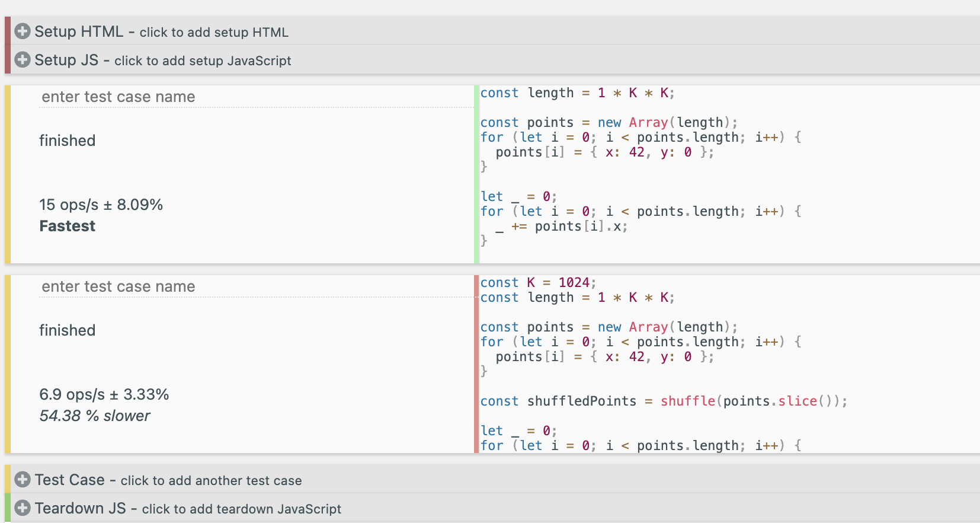
Task: Click the 'const shuffledPoints' code line
Action: point(664,401)
